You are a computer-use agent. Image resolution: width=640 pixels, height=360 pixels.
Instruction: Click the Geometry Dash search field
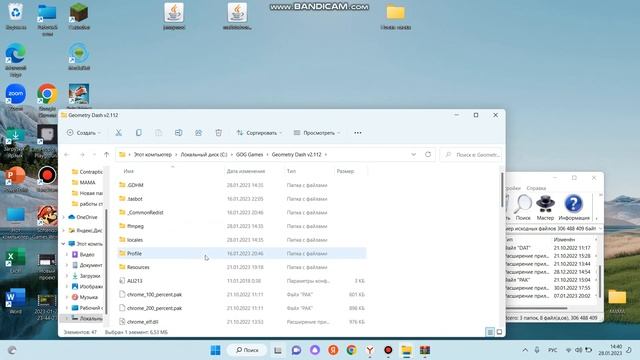[x=471, y=155]
